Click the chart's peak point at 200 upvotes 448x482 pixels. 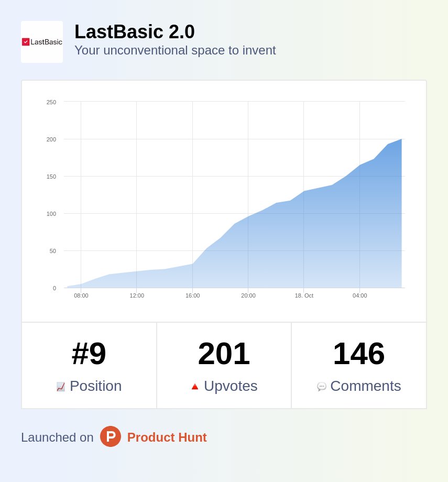(401, 139)
